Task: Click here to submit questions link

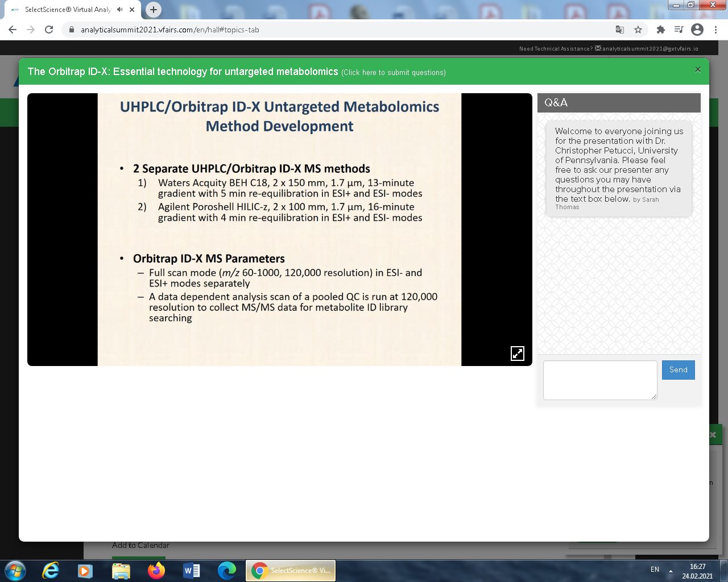Action: [393, 73]
